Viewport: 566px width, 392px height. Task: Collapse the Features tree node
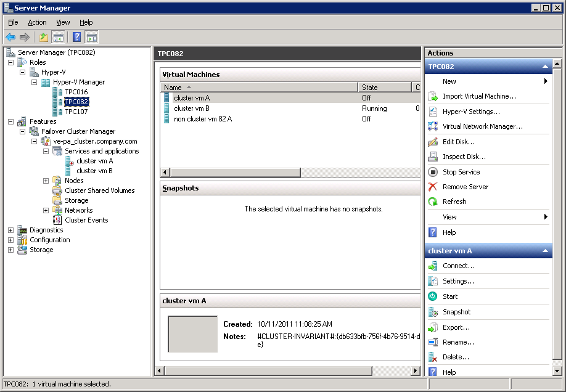click(11, 121)
